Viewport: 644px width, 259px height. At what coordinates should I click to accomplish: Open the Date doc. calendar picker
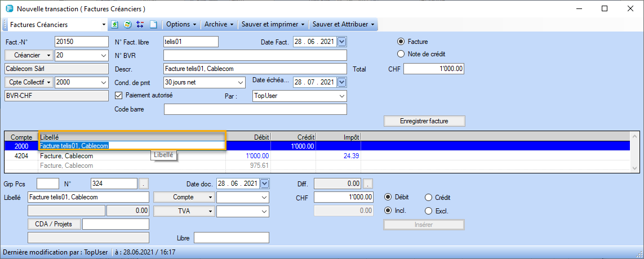coord(265,184)
